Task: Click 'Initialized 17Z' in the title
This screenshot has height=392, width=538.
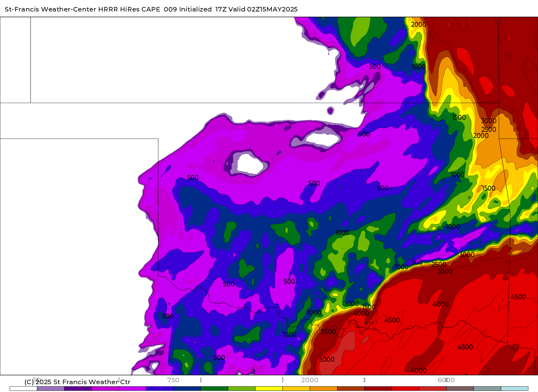Action: click(203, 9)
